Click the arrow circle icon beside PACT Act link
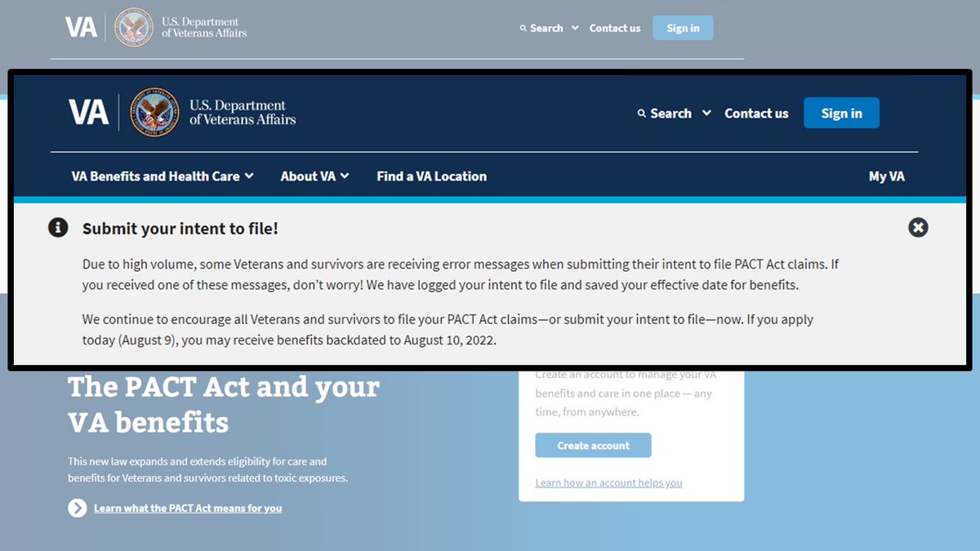 pyautogui.click(x=78, y=509)
